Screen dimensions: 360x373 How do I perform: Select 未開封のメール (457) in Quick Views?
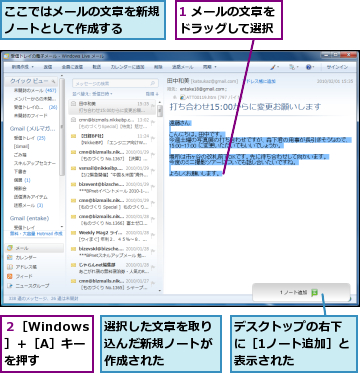(35, 90)
